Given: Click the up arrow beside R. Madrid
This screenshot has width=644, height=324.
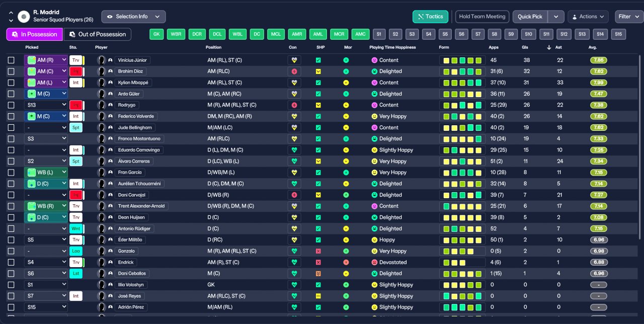Looking at the screenshot, I should point(11,13).
